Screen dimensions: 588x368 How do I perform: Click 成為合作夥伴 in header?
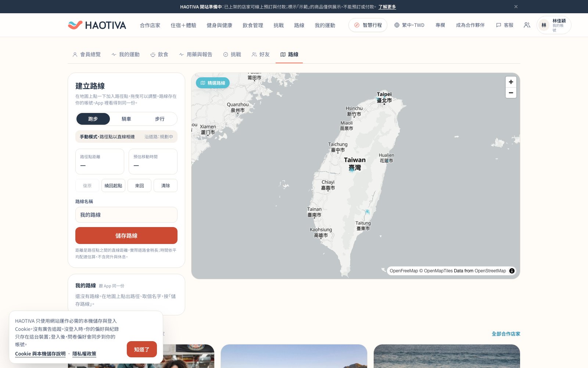point(470,25)
